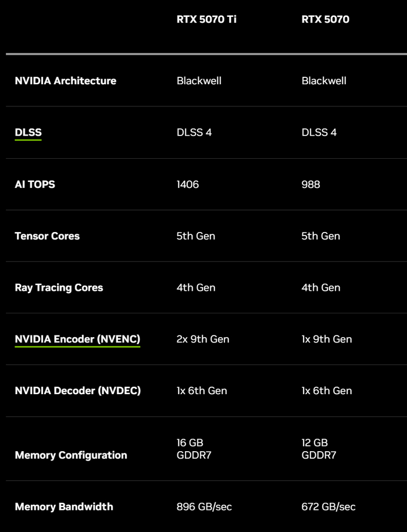Click the 672 GB/sec bandwidth value
407x532 pixels.
pyautogui.click(x=329, y=506)
